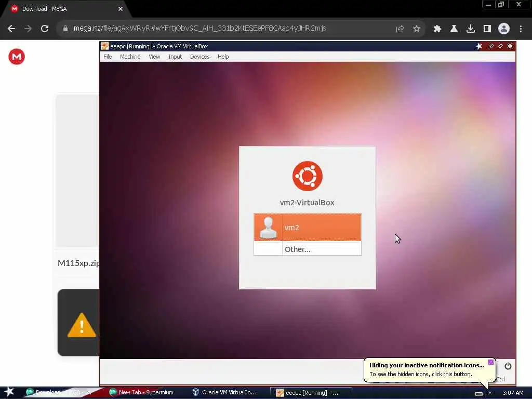Open the browser downloads icon

(471, 29)
